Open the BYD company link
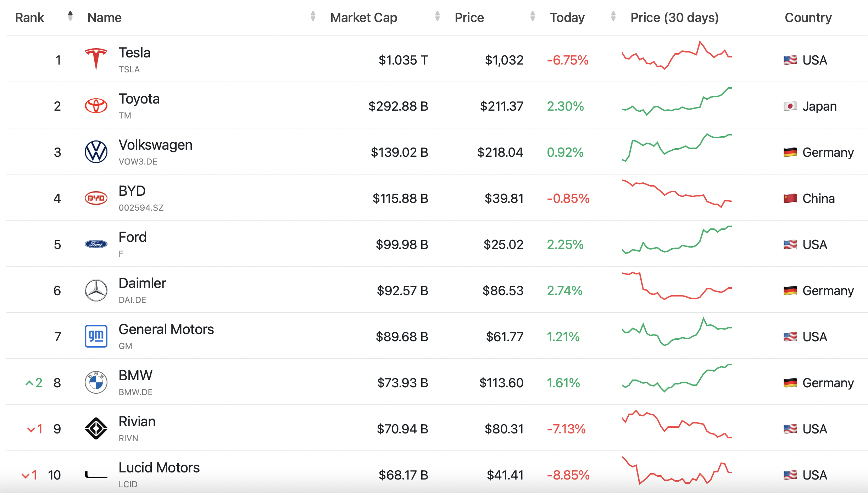The width and height of the screenshot is (868, 493). pyautogui.click(x=132, y=191)
